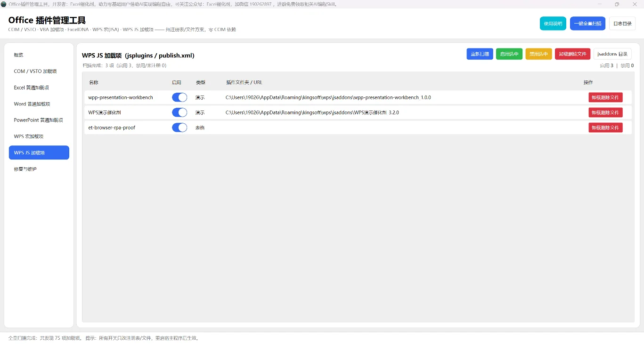The height and width of the screenshot is (344, 644).
Task: Click the 插件文件夹 / URL column header
Action: pyautogui.click(x=244, y=82)
